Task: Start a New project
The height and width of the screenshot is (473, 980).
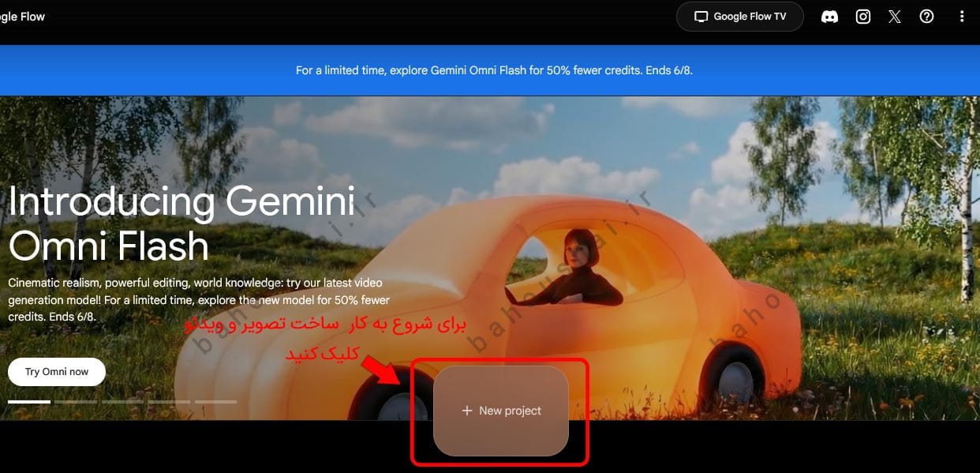Action: [x=501, y=411]
